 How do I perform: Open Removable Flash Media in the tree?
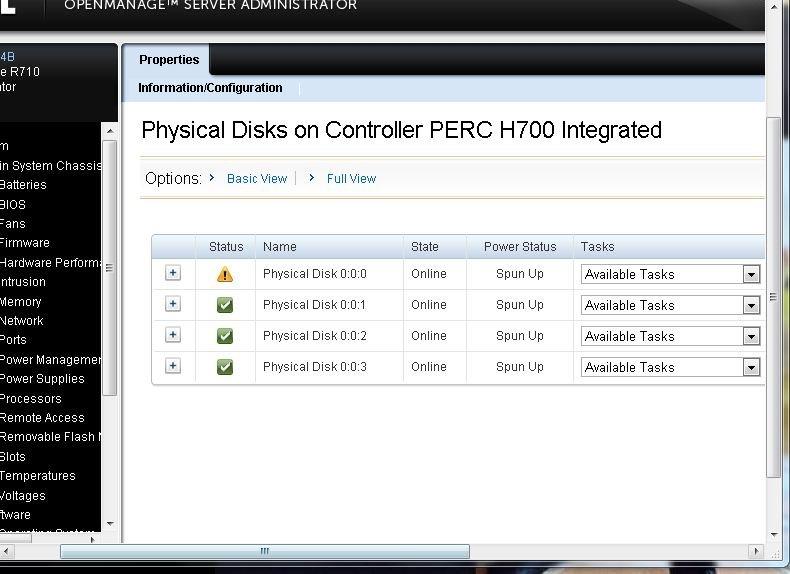tap(50, 437)
